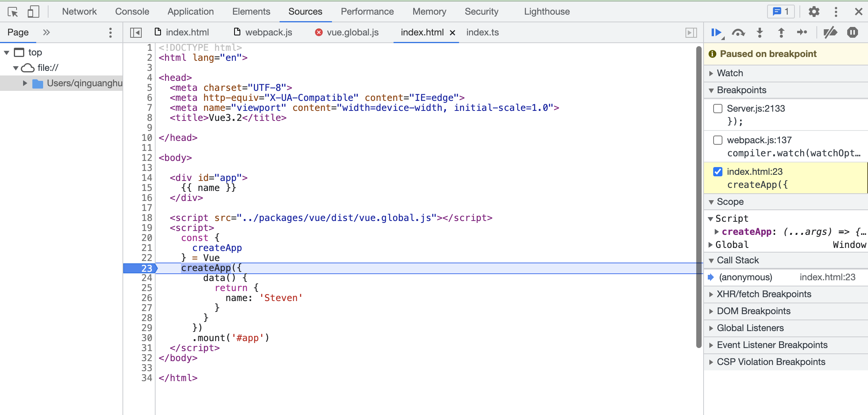Image resolution: width=868 pixels, height=415 pixels.
Task: Toggle breakpoint on line 23 gutter
Action: pos(140,268)
